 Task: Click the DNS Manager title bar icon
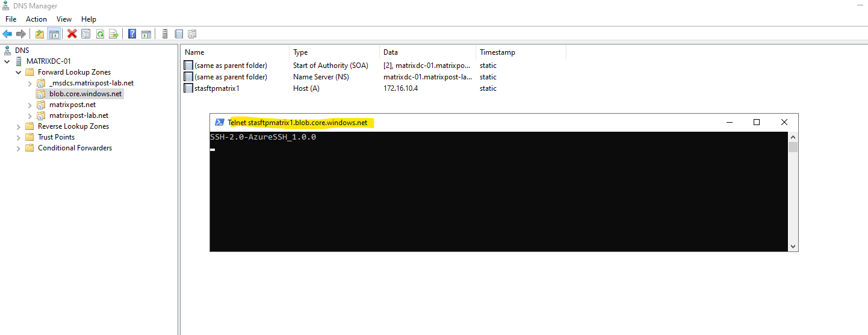point(5,5)
